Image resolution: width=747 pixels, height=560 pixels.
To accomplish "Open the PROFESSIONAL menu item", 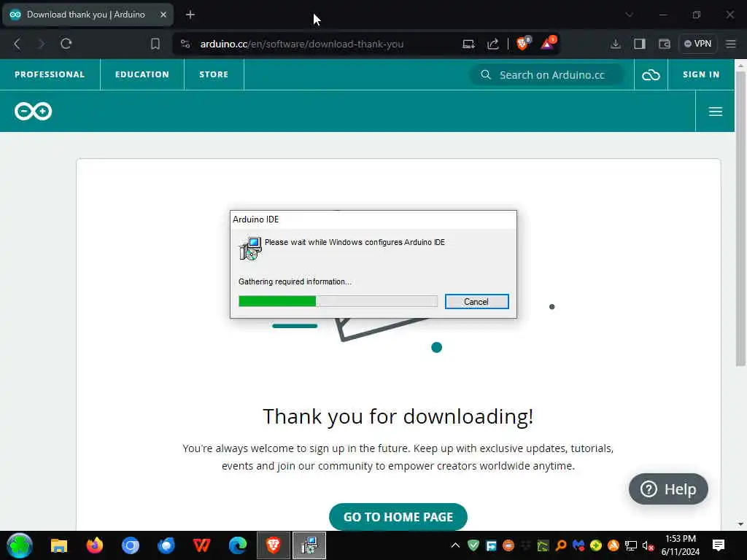I will (x=50, y=75).
